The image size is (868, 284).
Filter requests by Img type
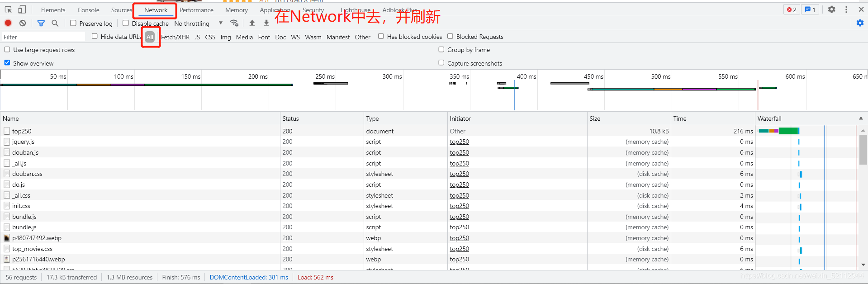pyautogui.click(x=226, y=37)
